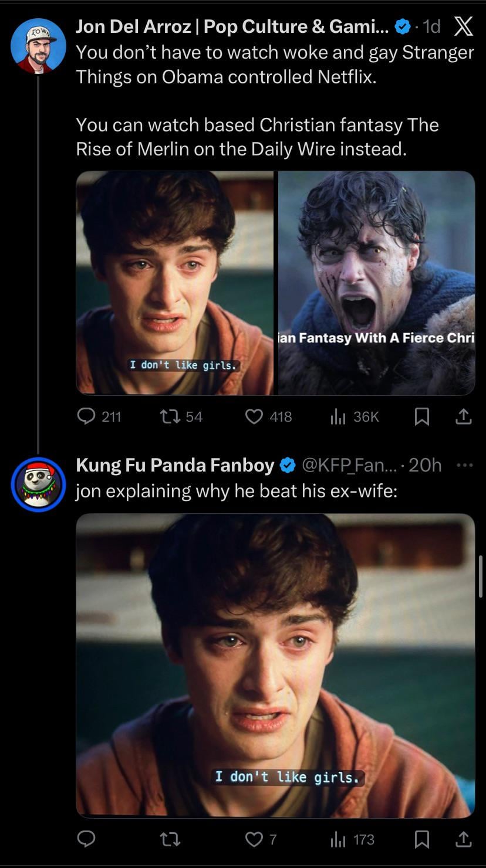This screenshot has height=868, width=486.
Task: Share Kung Fu Panda Fanboy's reply
Action: pos(464,840)
